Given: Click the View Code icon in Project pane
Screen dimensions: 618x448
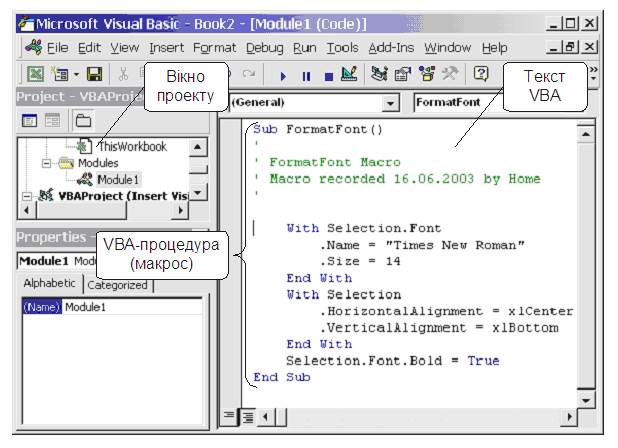Looking at the screenshot, I should tap(30, 121).
